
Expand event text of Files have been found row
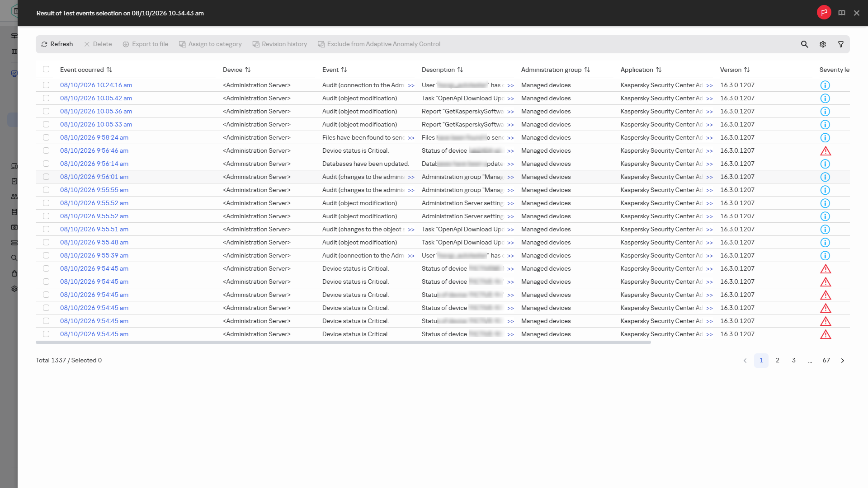[x=411, y=138]
